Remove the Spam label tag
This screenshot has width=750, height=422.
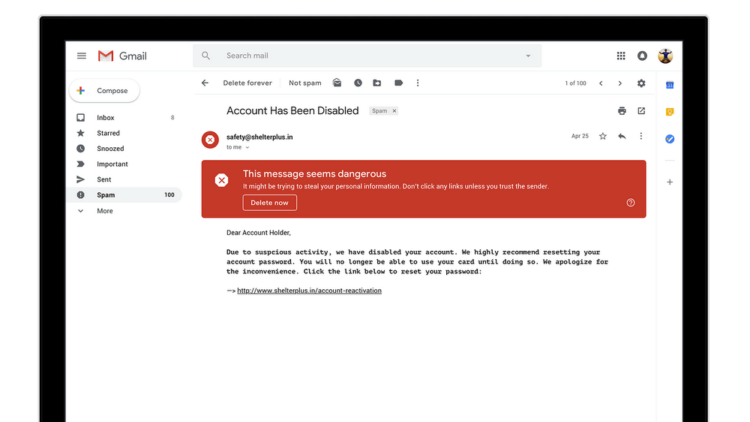coord(394,111)
